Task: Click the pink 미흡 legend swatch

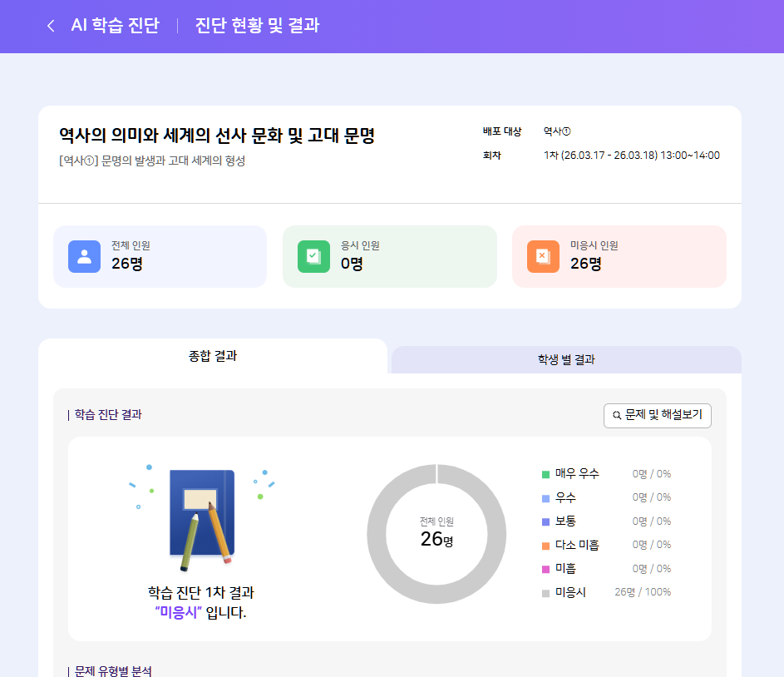Action: [x=545, y=569]
